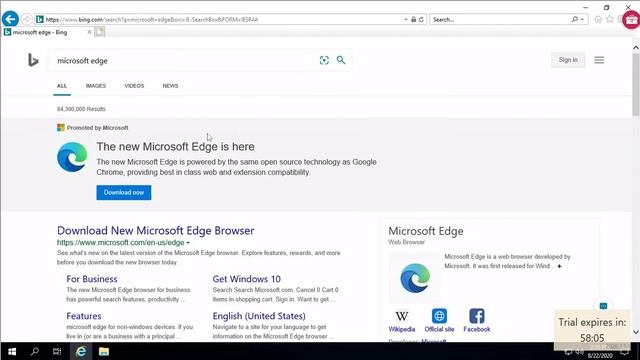Open Facebook icon in Edge panel
This screenshot has width=640, height=360.
[477, 316]
